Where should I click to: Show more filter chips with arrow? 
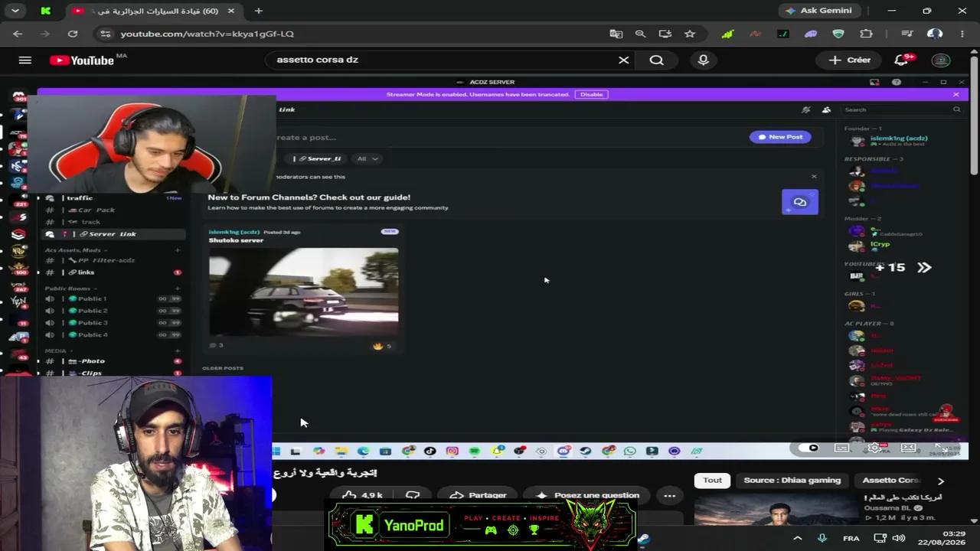pos(940,481)
